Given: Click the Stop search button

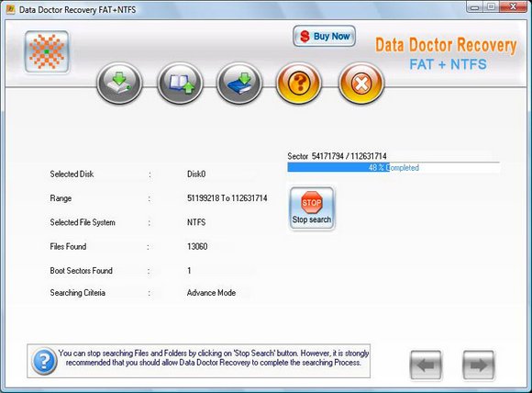Looking at the screenshot, I should pyautogui.click(x=312, y=208).
